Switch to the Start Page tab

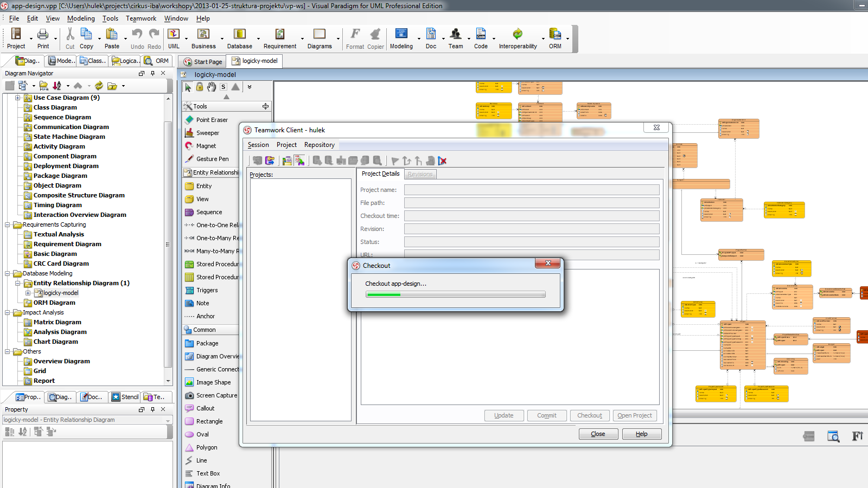pos(203,61)
